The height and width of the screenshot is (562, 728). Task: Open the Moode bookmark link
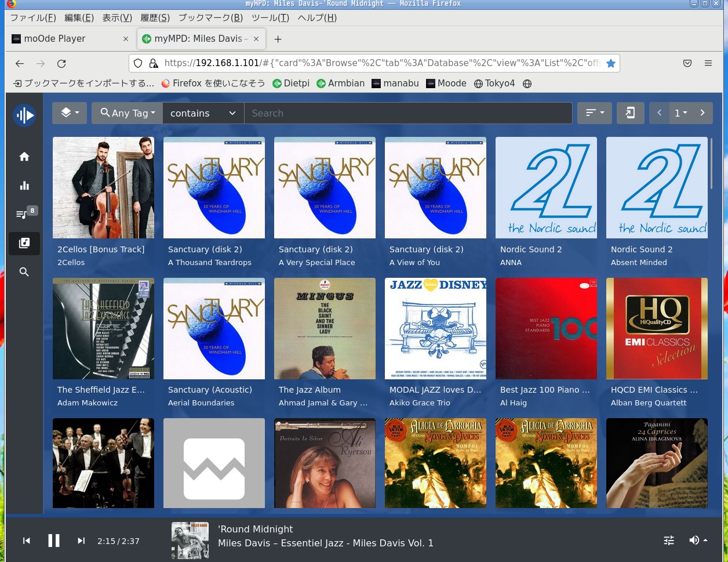tap(446, 84)
